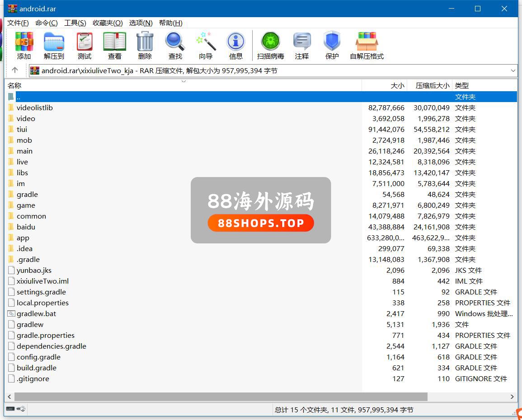Open the 文件(F) menu
Image resolution: width=522 pixels, height=420 pixels.
[18, 23]
